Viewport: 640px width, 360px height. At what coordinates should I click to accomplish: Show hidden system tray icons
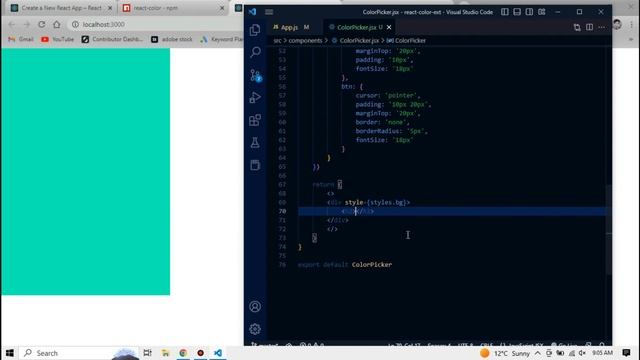[538, 353]
